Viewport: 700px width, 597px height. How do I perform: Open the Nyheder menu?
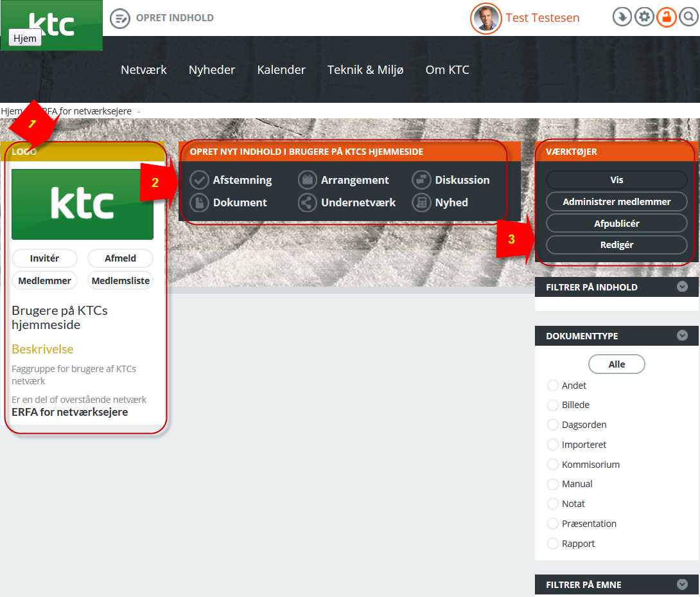tap(212, 69)
